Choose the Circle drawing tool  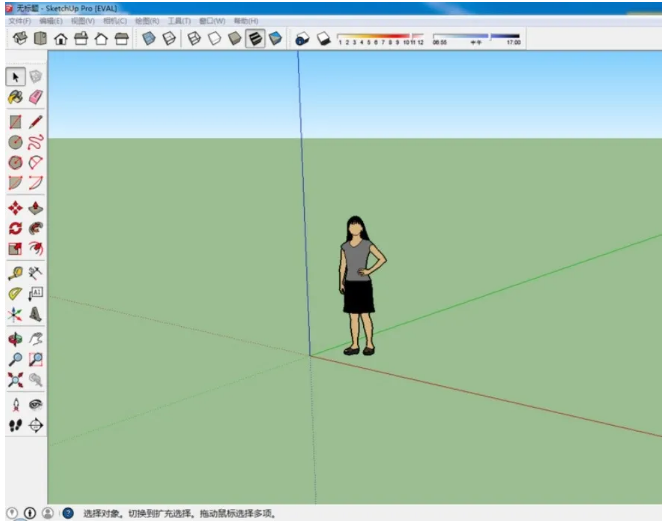click(x=15, y=142)
